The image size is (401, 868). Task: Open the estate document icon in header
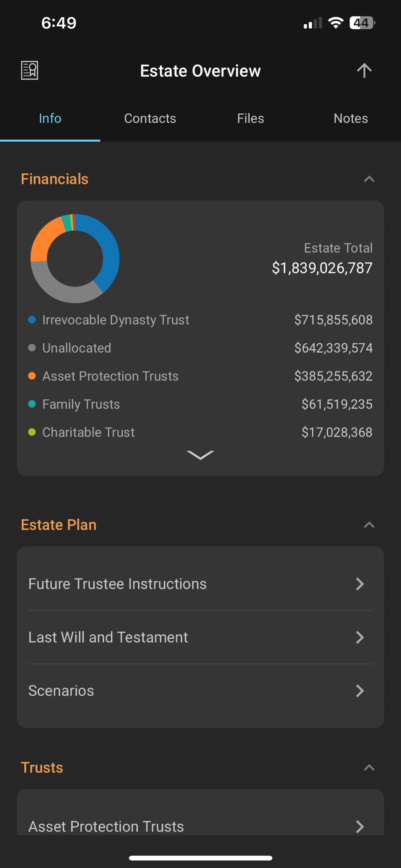pyautogui.click(x=30, y=70)
